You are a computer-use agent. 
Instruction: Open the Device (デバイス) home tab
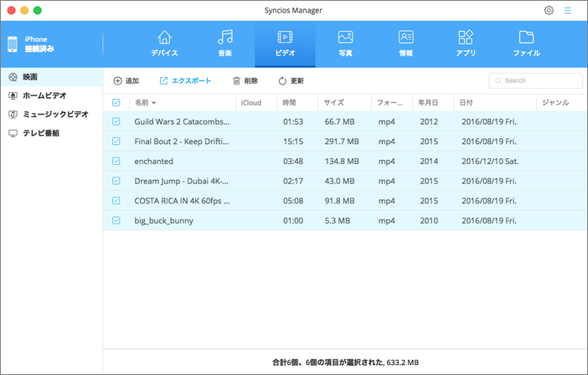[x=164, y=44]
